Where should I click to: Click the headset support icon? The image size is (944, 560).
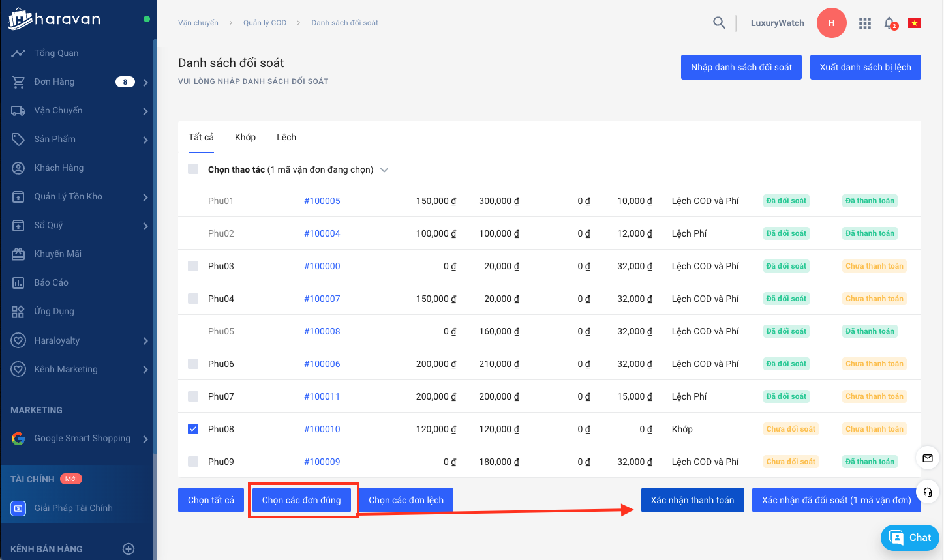pyautogui.click(x=927, y=492)
